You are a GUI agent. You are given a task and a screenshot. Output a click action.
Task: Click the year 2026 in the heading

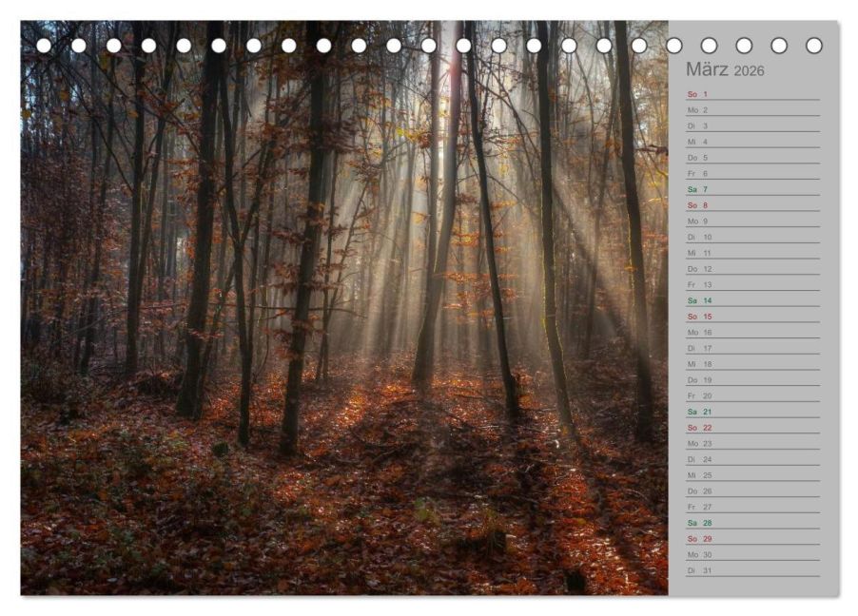pos(750,71)
